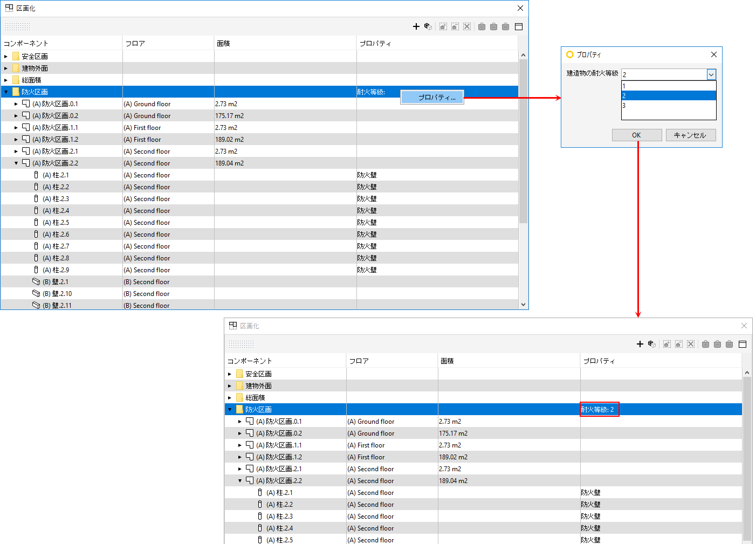Click dashed X clear-selection icon in active 区画化 window
This screenshot has width=756, height=544.
click(467, 26)
